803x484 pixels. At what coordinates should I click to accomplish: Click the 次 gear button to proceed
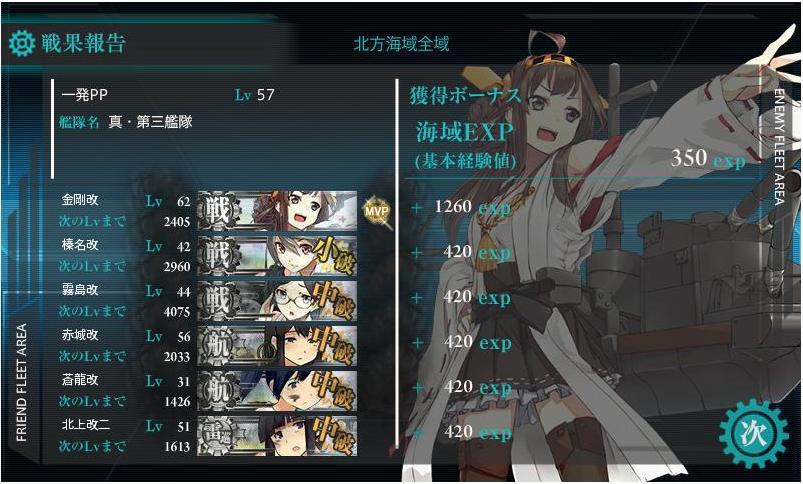click(754, 433)
